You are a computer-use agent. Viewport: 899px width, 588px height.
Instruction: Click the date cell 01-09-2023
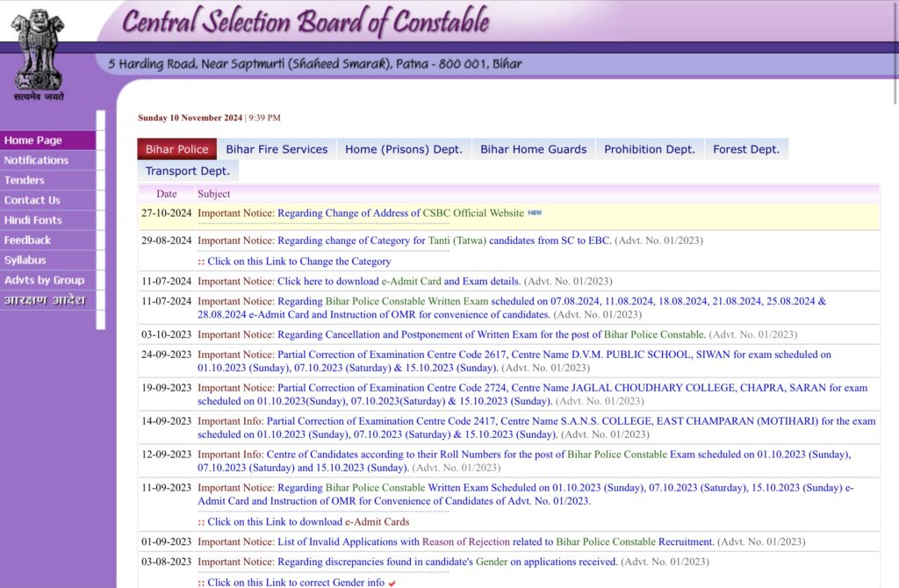coord(166,542)
